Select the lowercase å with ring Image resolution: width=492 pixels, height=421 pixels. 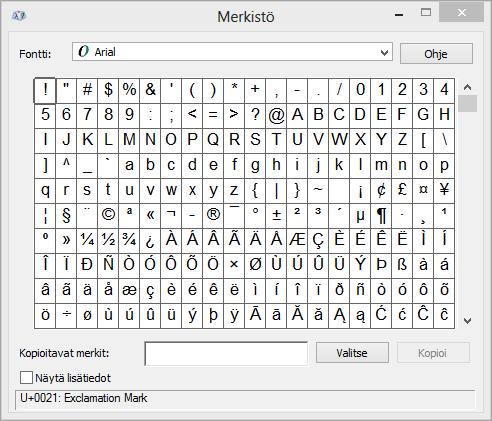click(108, 291)
